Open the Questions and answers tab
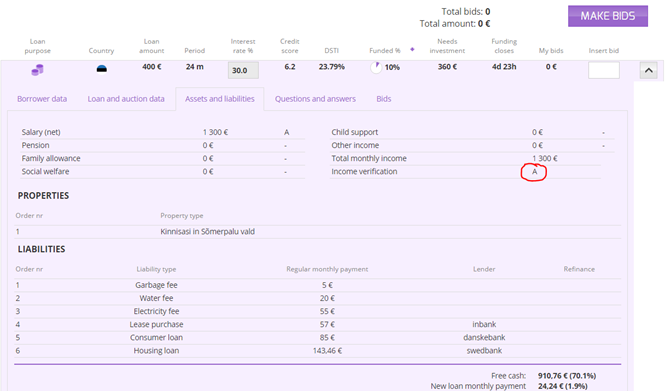665x391 pixels. click(x=315, y=99)
